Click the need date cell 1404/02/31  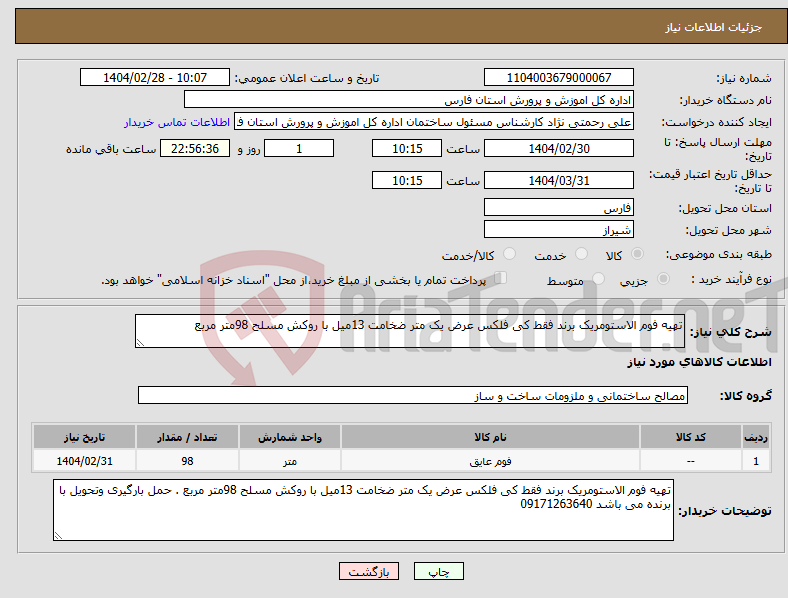tap(84, 461)
